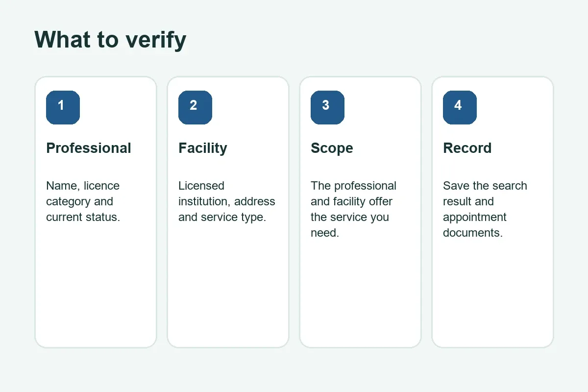Click the 'Facility' card title

[x=203, y=148]
